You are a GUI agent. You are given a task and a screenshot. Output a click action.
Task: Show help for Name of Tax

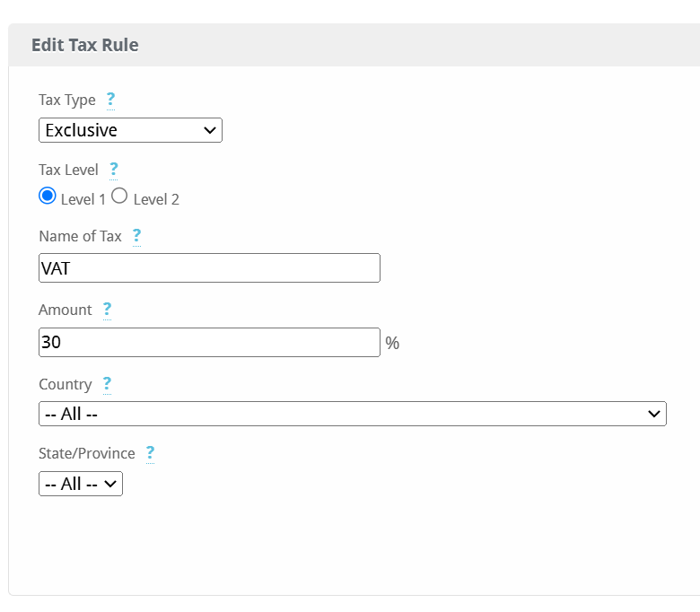136,236
